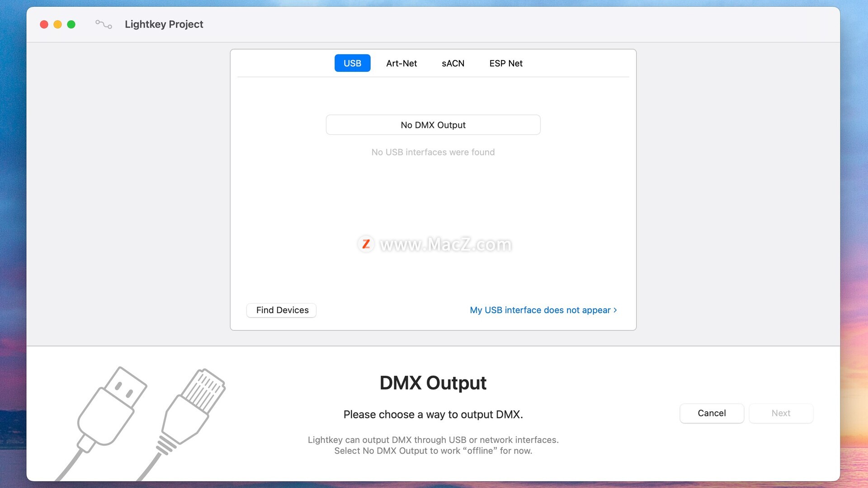
Task: Click the red Z MacZ logo
Action: [x=366, y=244]
